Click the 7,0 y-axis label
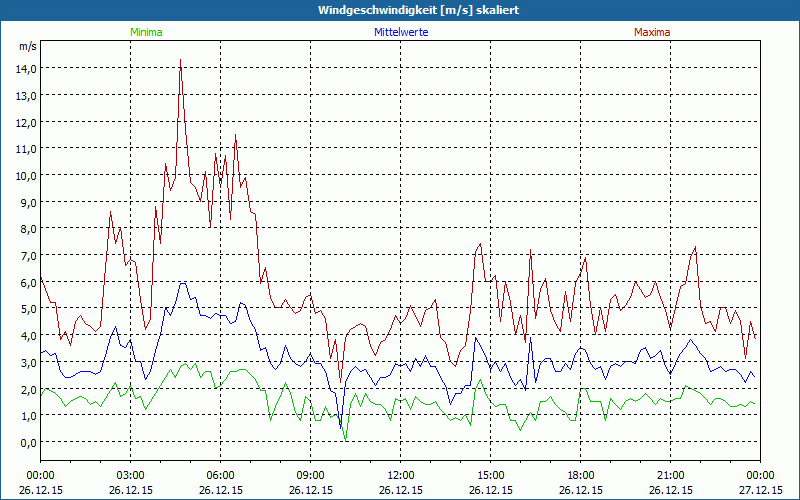Image resolution: width=800 pixels, height=500 pixels. (25, 255)
